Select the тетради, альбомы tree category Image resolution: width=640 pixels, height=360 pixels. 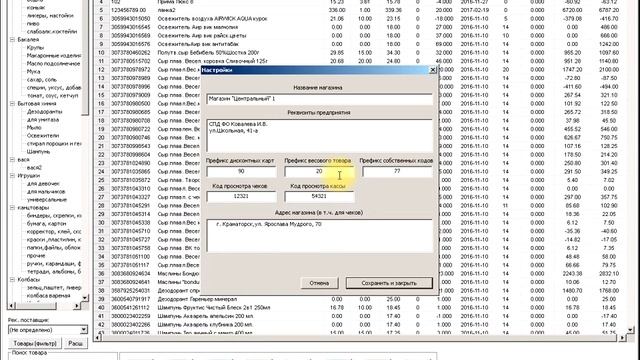(x=54, y=271)
